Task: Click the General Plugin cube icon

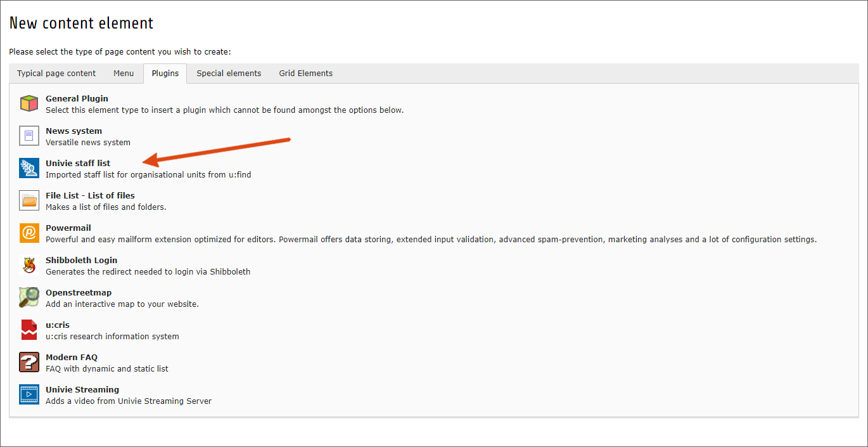Action: [29, 103]
